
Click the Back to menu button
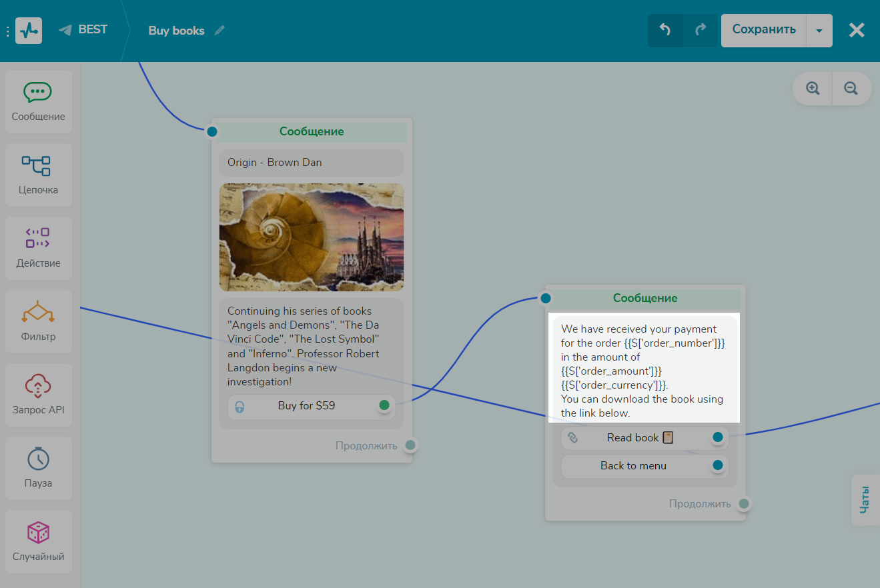click(x=633, y=466)
